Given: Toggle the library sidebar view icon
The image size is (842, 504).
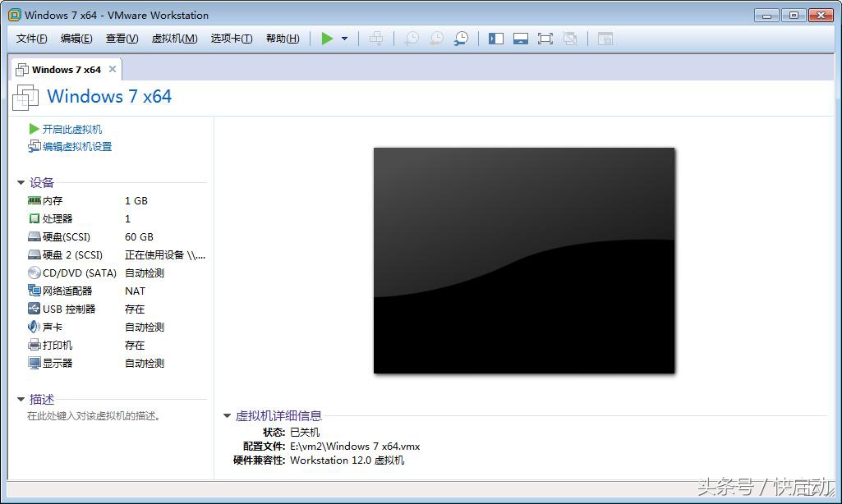Looking at the screenshot, I should pyautogui.click(x=496, y=39).
